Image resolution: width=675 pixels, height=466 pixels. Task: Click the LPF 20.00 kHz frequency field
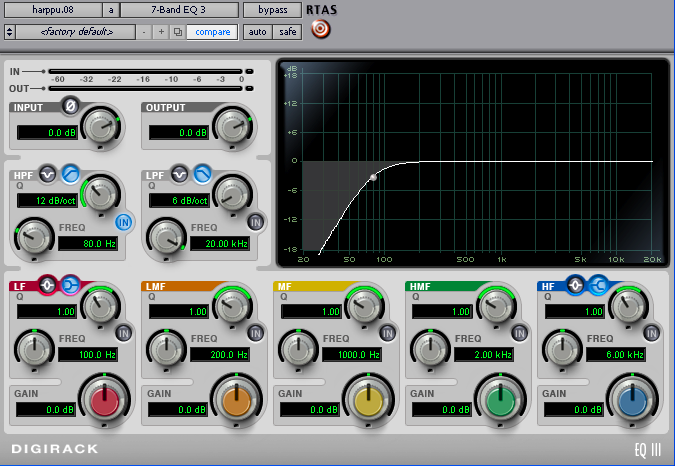click(220, 244)
